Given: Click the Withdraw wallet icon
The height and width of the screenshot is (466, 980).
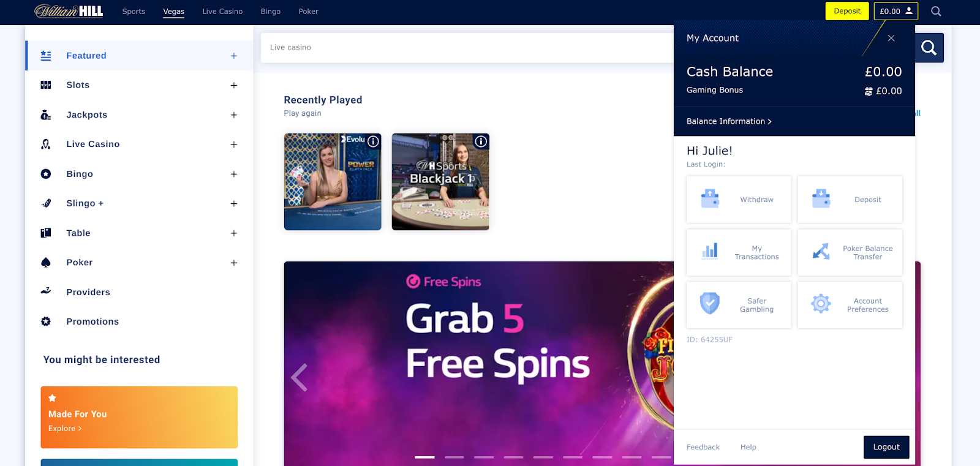Looking at the screenshot, I should tap(710, 199).
